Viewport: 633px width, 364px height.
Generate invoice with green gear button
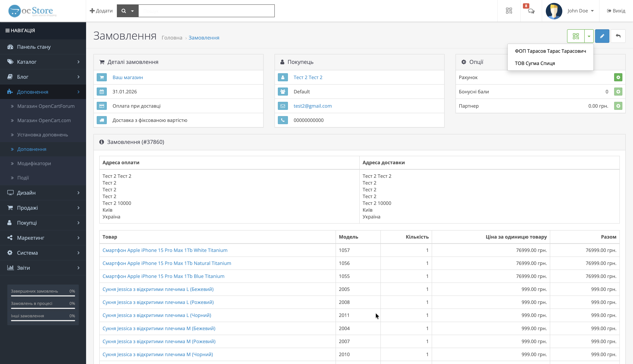point(618,77)
